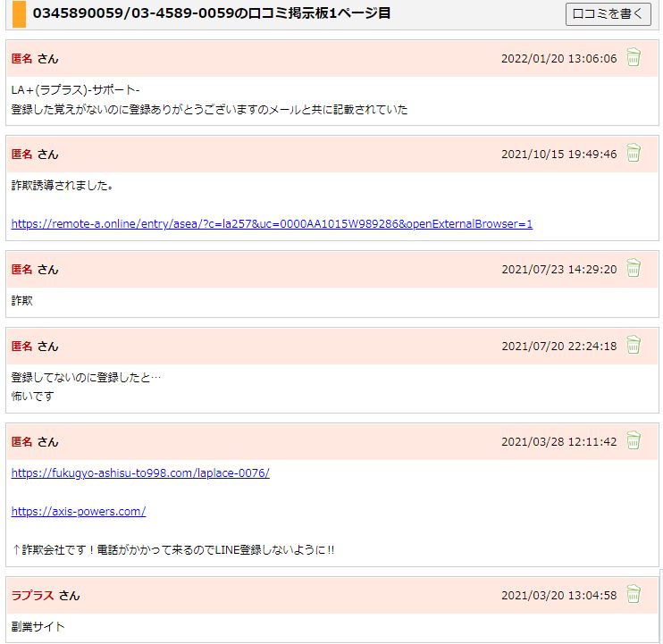Click the 2022/01/20 13:06:06 timestamp

pos(558,58)
